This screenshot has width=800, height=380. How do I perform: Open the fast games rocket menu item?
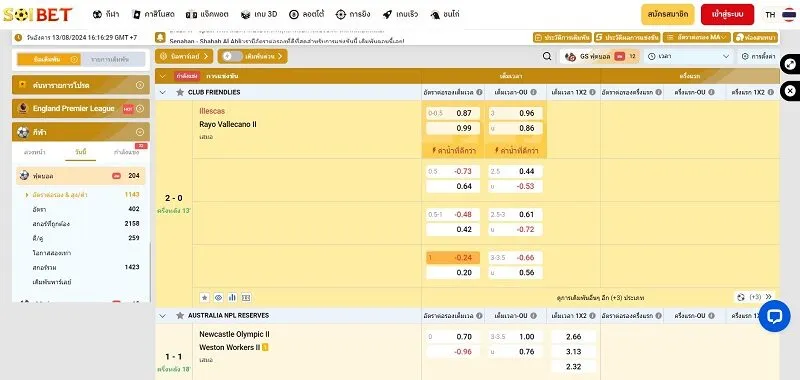tap(401, 14)
